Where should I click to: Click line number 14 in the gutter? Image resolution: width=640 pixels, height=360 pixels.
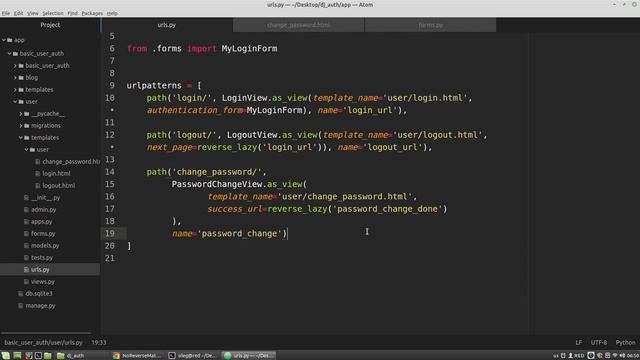pos(110,172)
